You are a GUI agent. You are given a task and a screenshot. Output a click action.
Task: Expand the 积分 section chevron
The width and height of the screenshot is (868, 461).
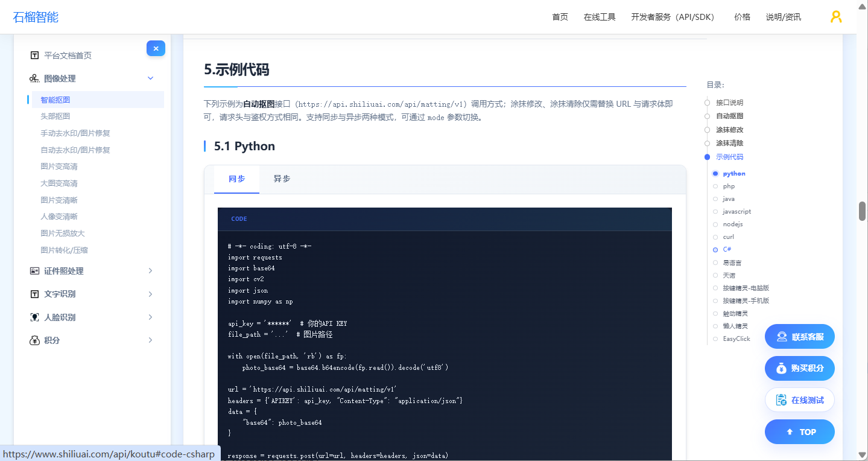pos(151,340)
